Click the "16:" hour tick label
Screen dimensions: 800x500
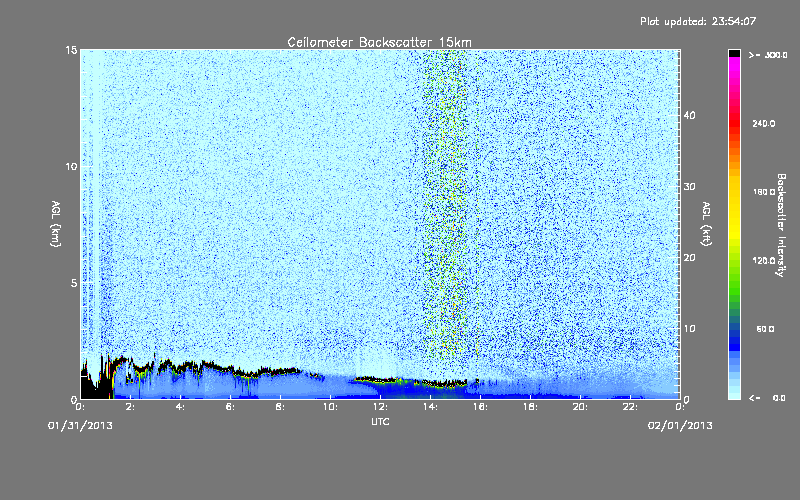click(x=481, y=407)
